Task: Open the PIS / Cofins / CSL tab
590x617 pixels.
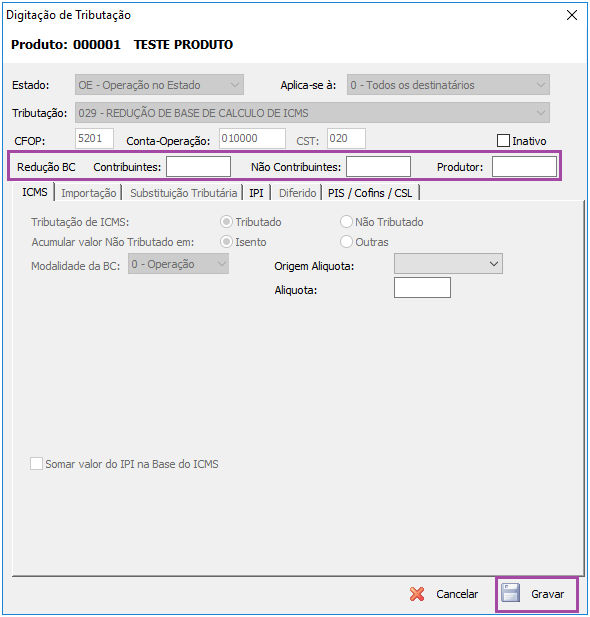Action: 370,193
